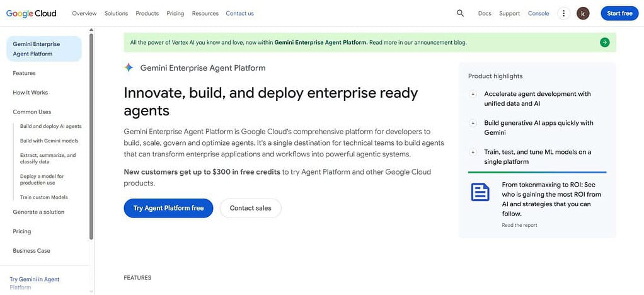Jump to Generate a solution section
Image resolution: width=644 pixels, height=295 pixels.
pos(38,212)
